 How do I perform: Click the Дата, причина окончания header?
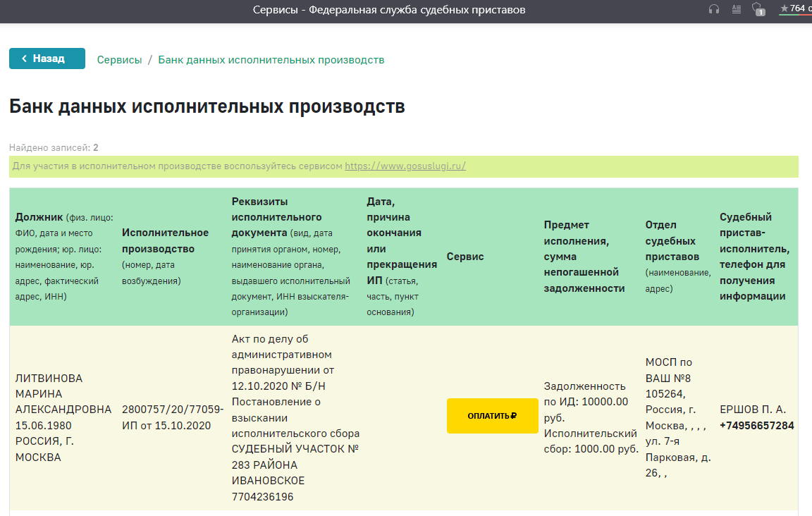click(x=401, y=257)
